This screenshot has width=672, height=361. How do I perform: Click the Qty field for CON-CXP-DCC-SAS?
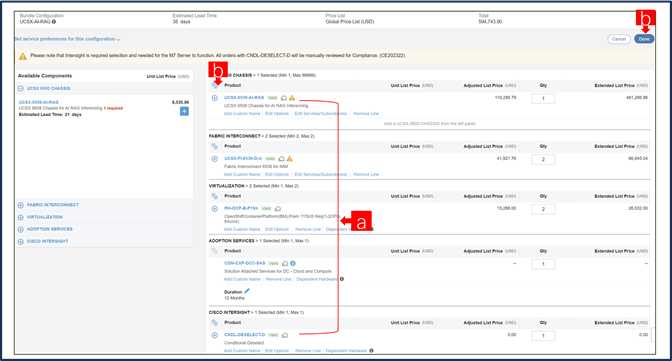pyautogui.click(x=543, y=264)
